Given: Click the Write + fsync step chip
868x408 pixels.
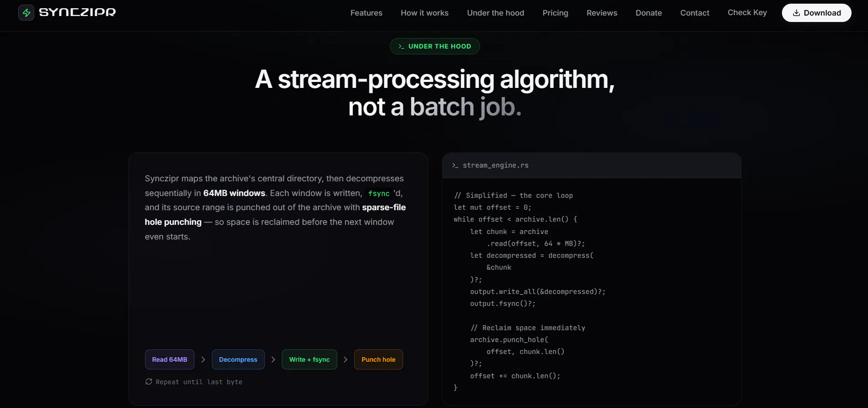Looking at the screenshot, I should point(309,359).
